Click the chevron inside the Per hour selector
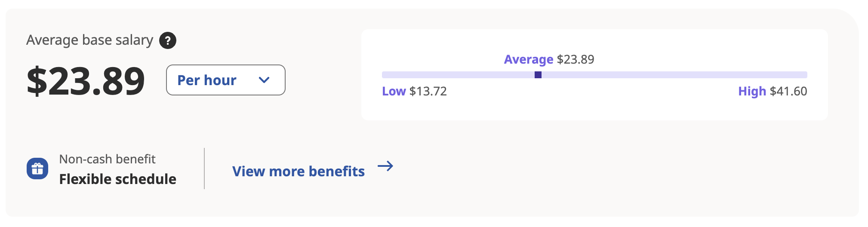Image resolution: width=868 pixels, height=227 pixels. coord(264,80)
